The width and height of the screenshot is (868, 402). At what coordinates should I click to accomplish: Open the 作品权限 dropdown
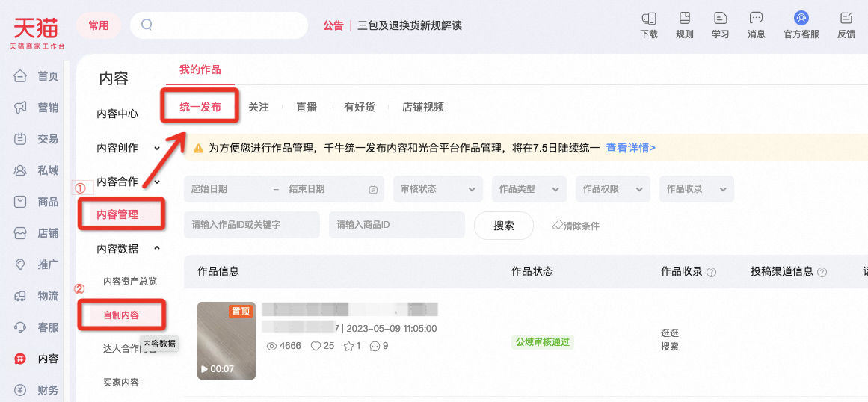point(613,189)
